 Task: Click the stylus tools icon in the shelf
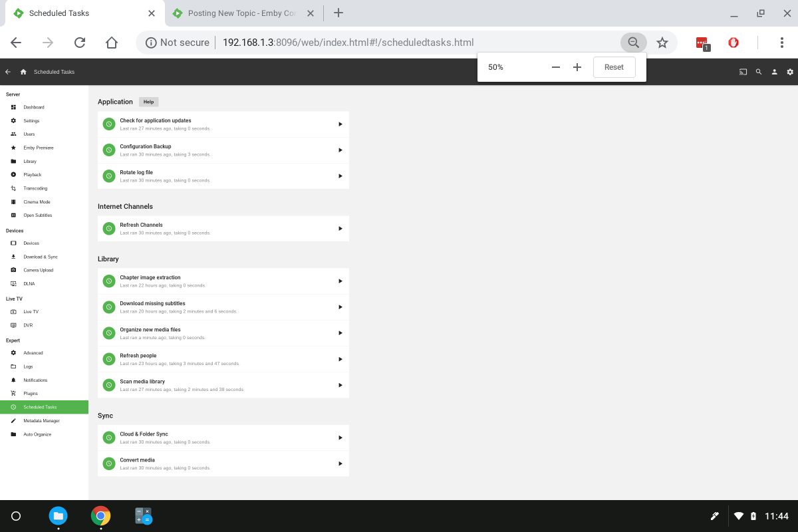pyautogui.click(x=714, y=516)
